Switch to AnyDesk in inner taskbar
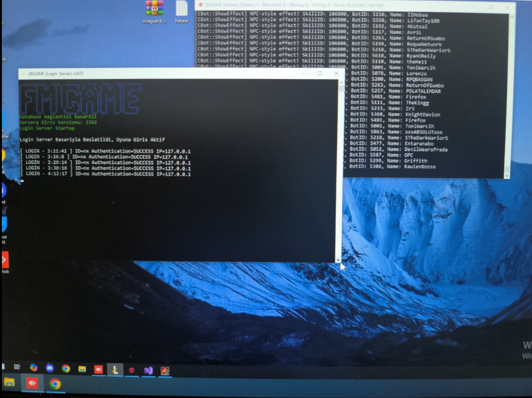The image size is (532, 398). click(x=99, y=369)
